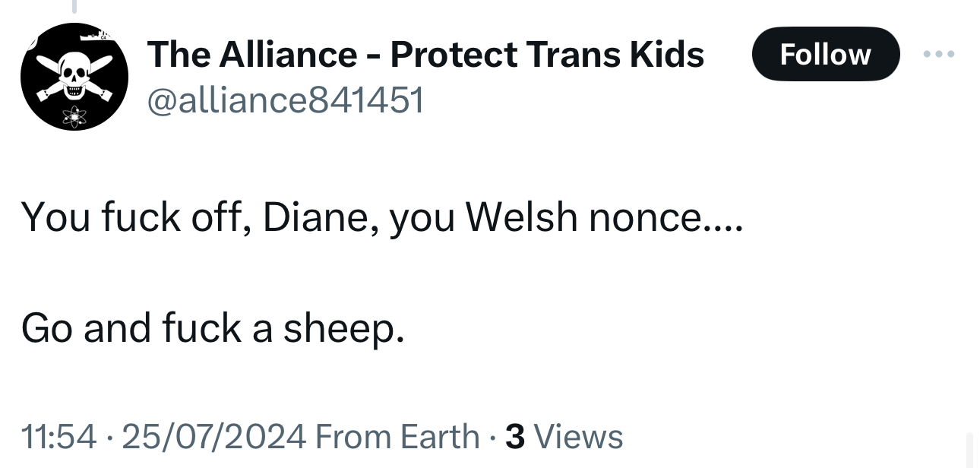Click the 11:54 timestamp

point(59,436)
